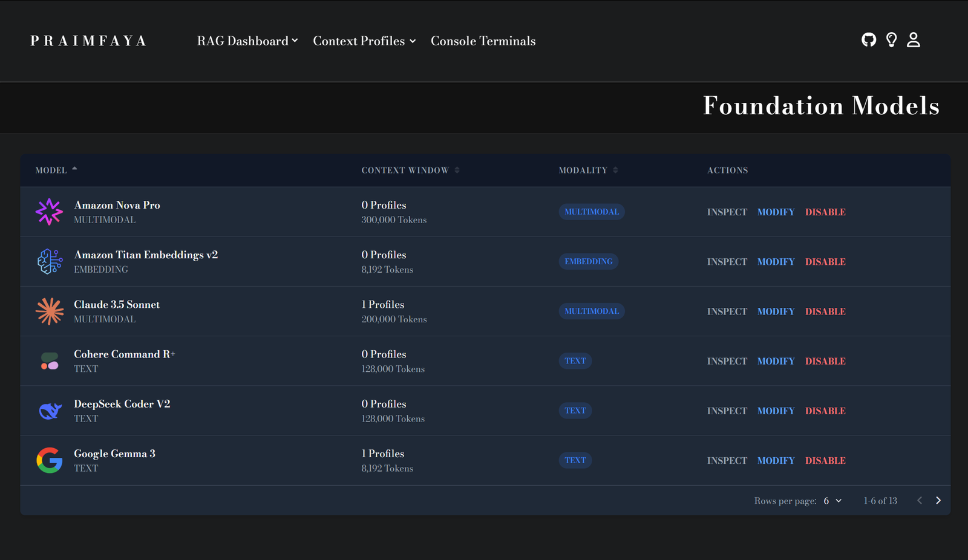This screenshot has width=968, height=560.
Task: Inspect Claude 3.5 Sonnet
Action: coord(727,311)
